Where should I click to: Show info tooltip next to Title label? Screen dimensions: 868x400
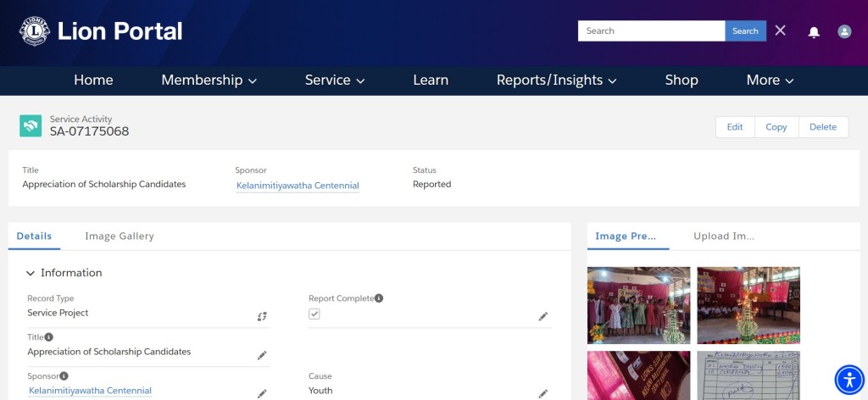(48, 337)
